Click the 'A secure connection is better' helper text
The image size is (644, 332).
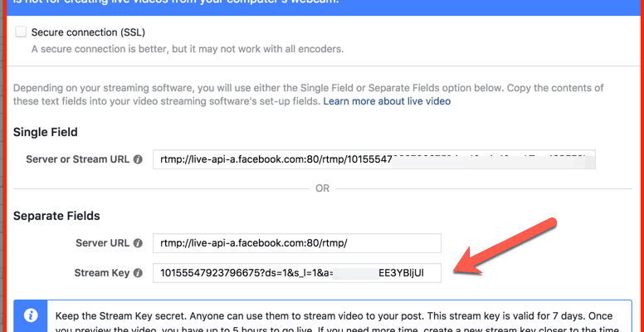pos(188,49)
